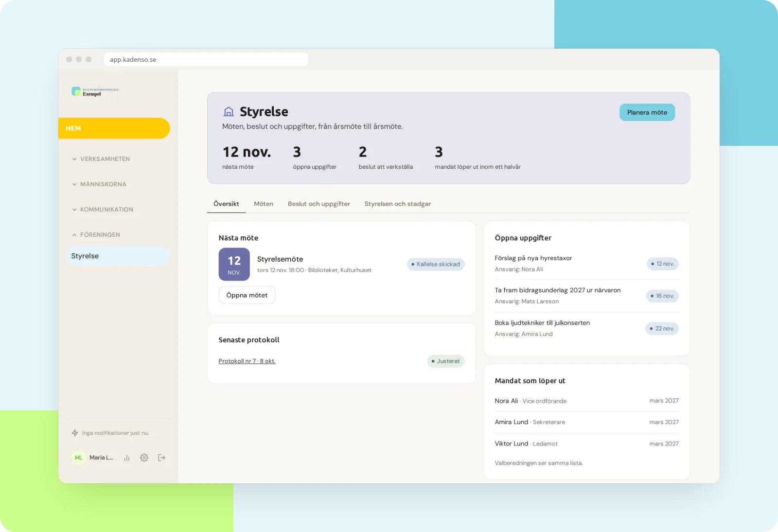Click the app.kadenso.se address bar

point(206,59)
